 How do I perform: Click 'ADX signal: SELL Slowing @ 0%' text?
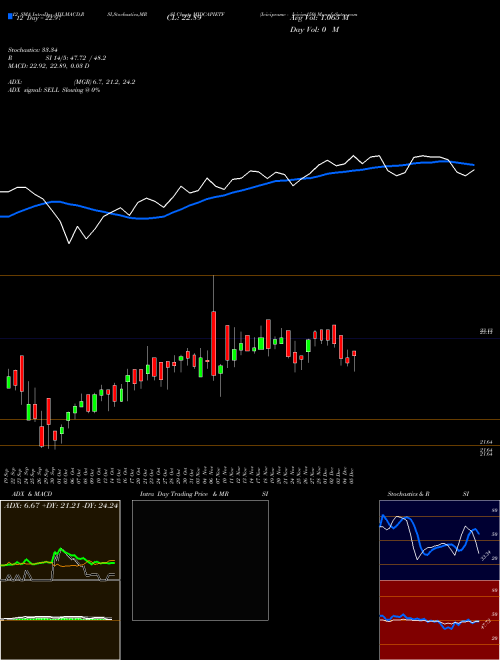tap(54, 90)
